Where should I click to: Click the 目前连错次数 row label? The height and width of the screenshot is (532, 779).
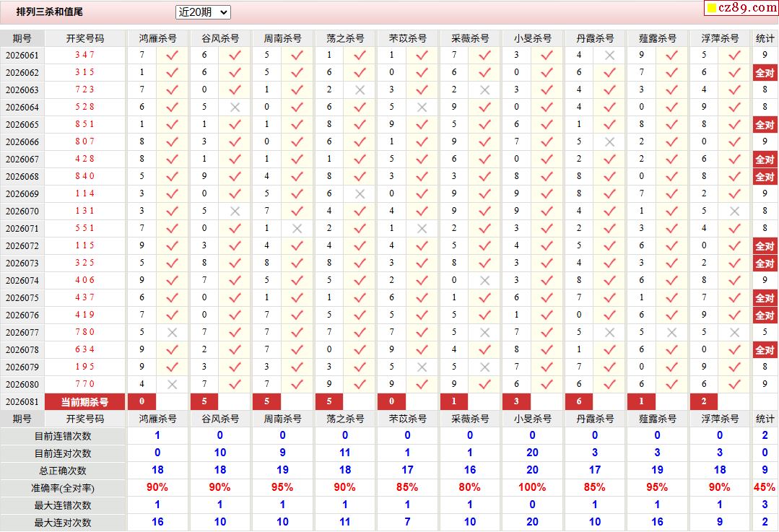(63, 436)
